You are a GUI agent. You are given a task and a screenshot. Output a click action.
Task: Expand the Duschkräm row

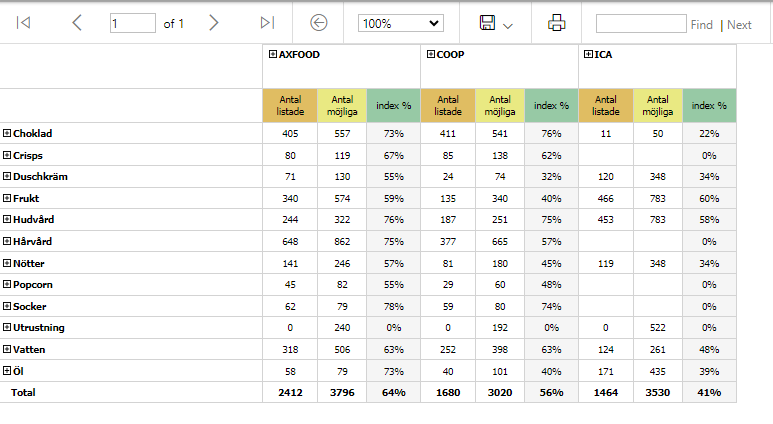(7, 176)
